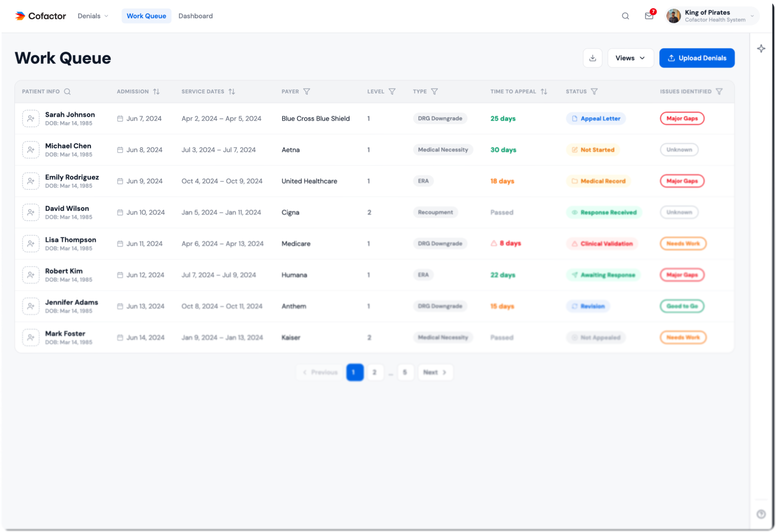Click Lisa Thompson's Clinical Validation status
Viewport: 776px width, 532px height.
click(x=602, y=244)
